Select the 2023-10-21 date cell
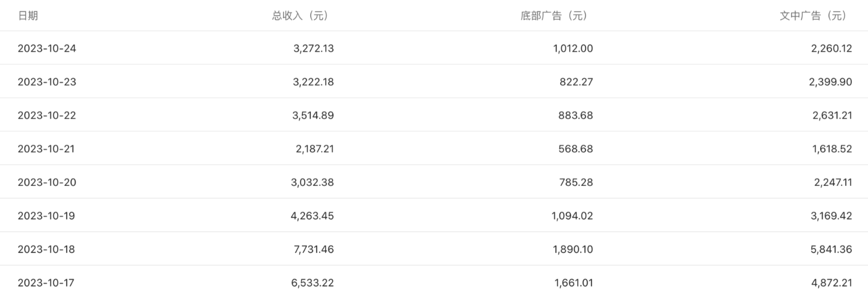Screen dimensions: 868x293 point(46,149)
